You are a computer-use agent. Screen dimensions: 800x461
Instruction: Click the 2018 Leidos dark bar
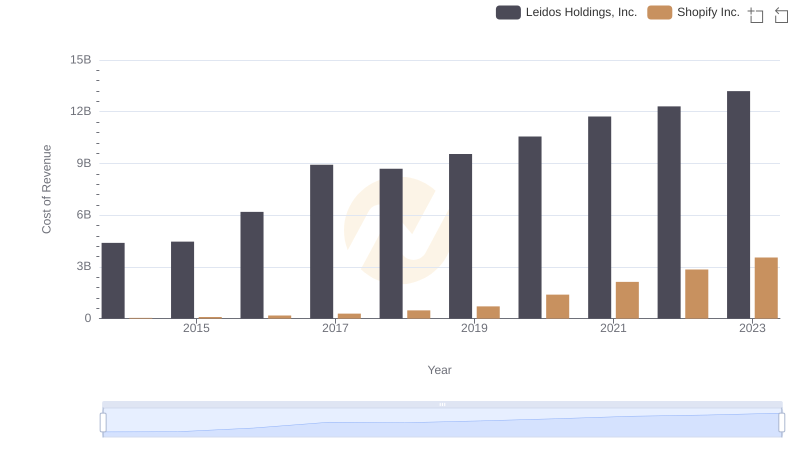(391, 244)
